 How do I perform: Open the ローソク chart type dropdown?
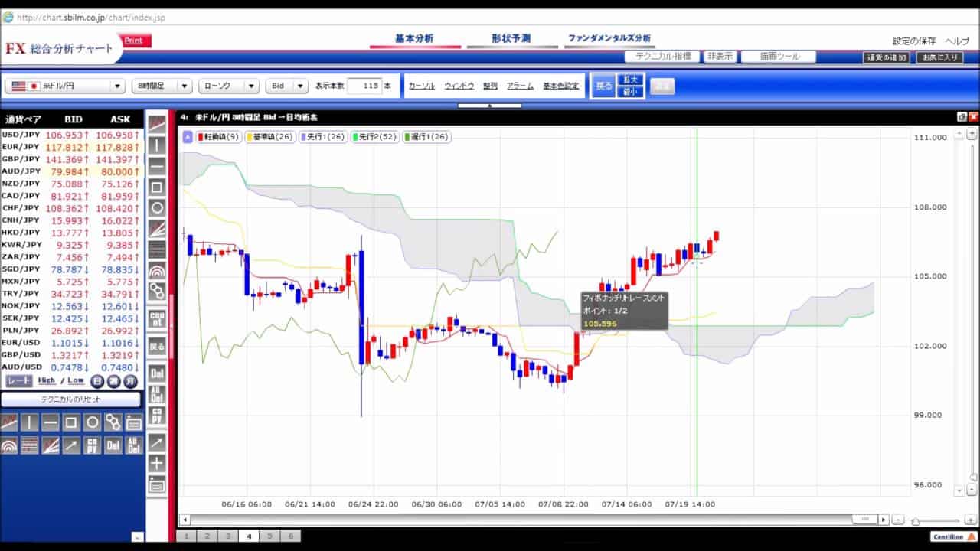[x=229, y=86]
